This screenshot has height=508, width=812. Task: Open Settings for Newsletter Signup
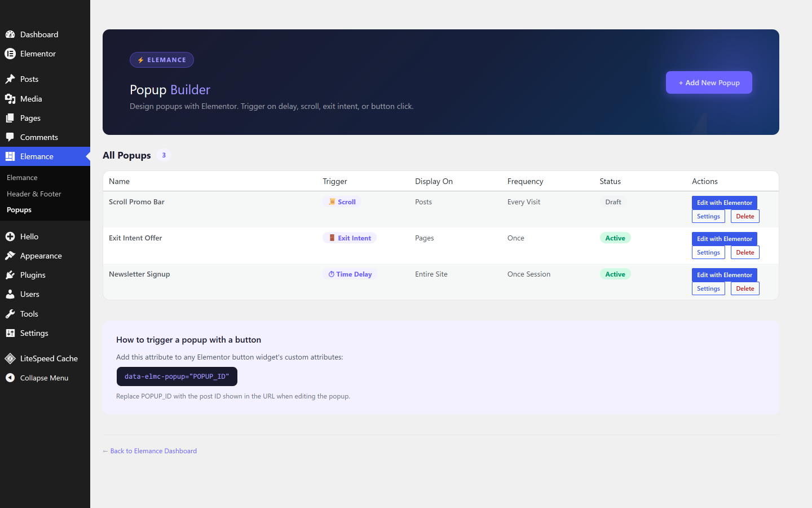click(x=708, y=288)
